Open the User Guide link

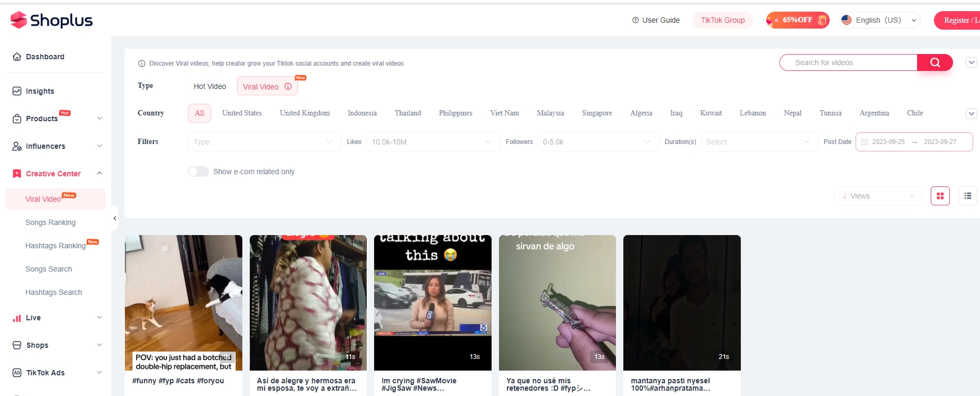point(656,20)
